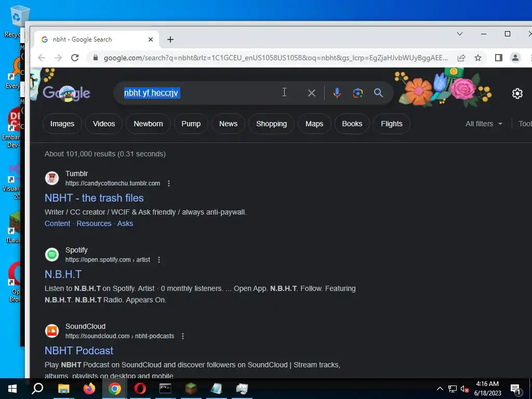Screen dimensions: 532x399
Task: Select the Flights filter
Action: click(x=392, y=124)
